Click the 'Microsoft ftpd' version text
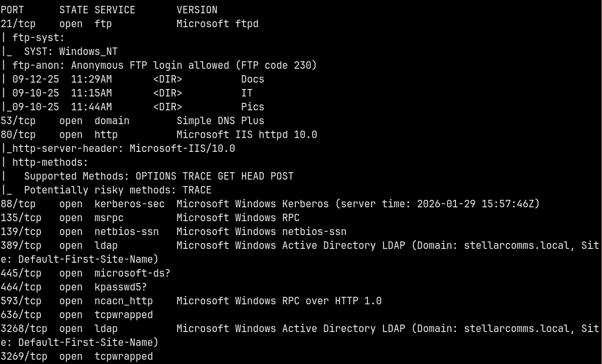This screenshot has width=602, height=364. 218,23
